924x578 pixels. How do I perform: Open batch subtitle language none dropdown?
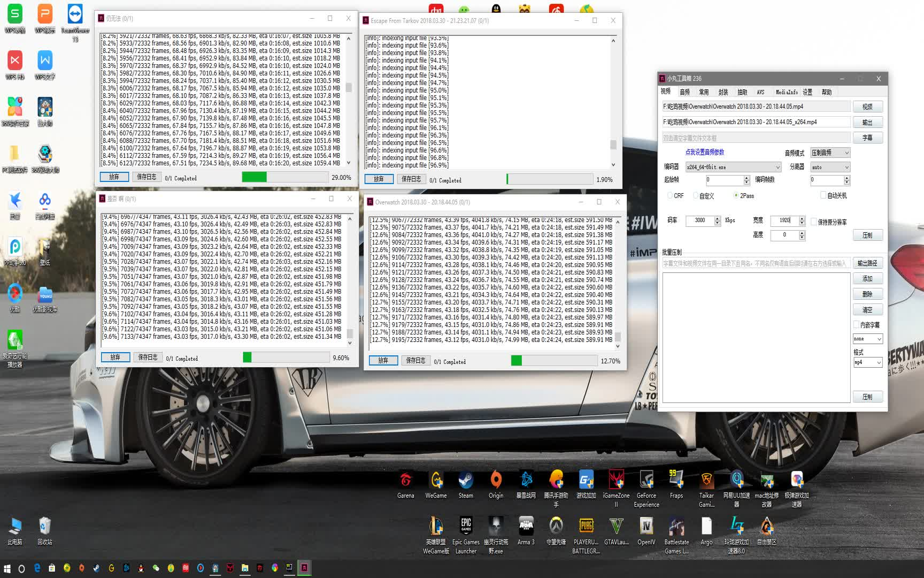867,339
